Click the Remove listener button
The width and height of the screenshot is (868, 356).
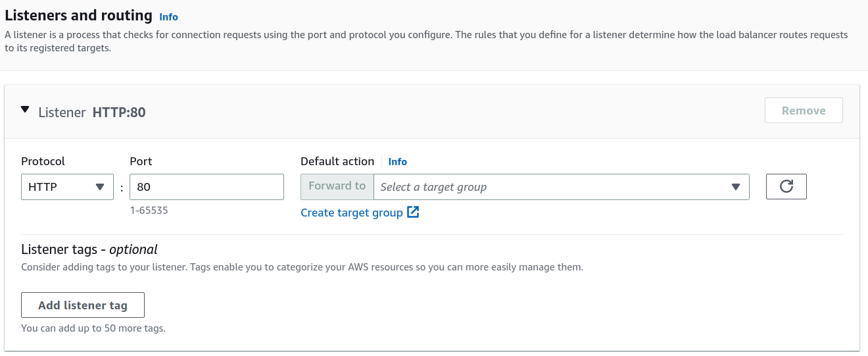(803, 111)
